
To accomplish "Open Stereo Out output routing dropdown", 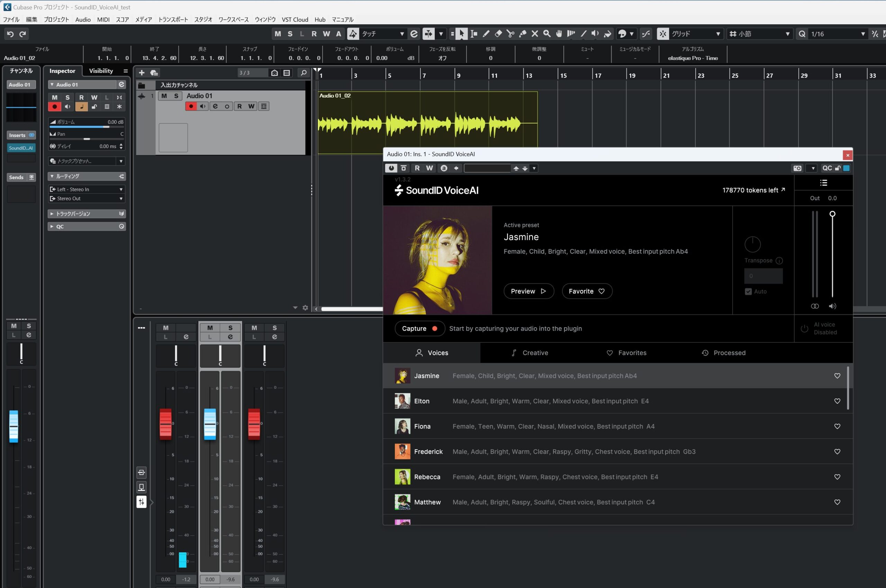I will pos(87,199).
